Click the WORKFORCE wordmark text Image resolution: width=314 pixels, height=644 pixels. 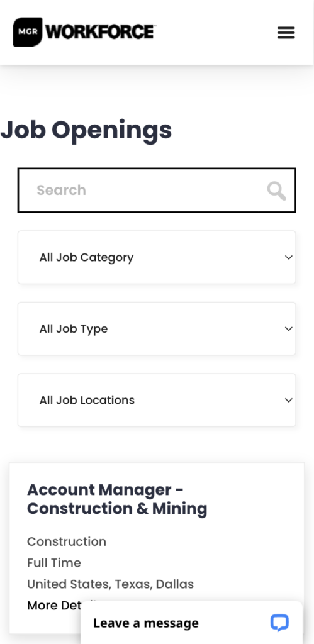101,32
